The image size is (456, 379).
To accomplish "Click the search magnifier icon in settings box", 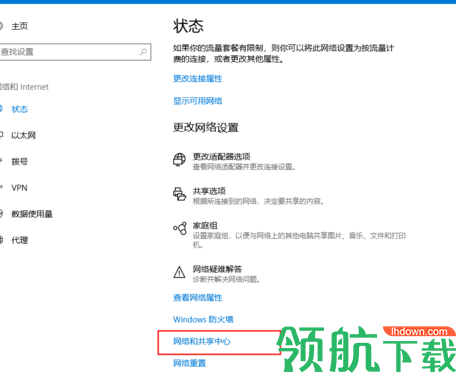I will [x=143, y=52].
